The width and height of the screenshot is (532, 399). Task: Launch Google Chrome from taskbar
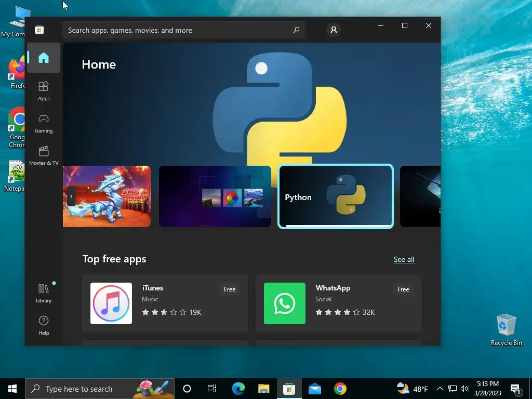340,389
